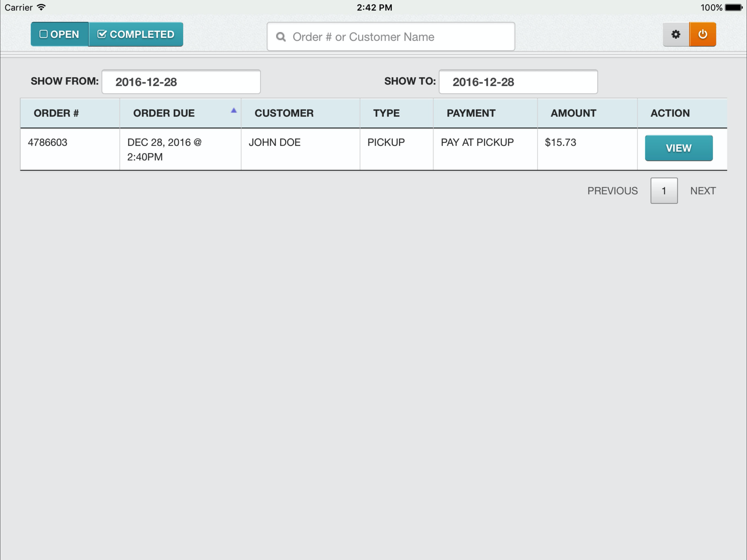Screen dimensions: 747x560
Task: Select page 1 in pagination
Action: click(x=664, y=191)
